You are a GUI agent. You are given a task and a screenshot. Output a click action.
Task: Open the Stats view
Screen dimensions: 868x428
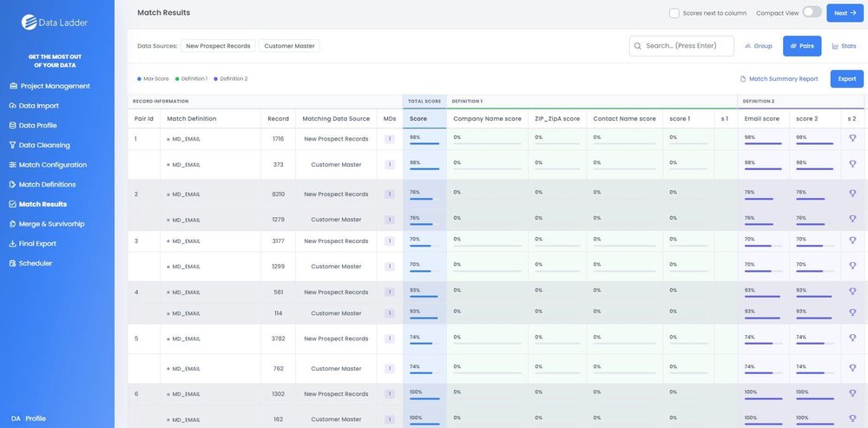[844, 46]
